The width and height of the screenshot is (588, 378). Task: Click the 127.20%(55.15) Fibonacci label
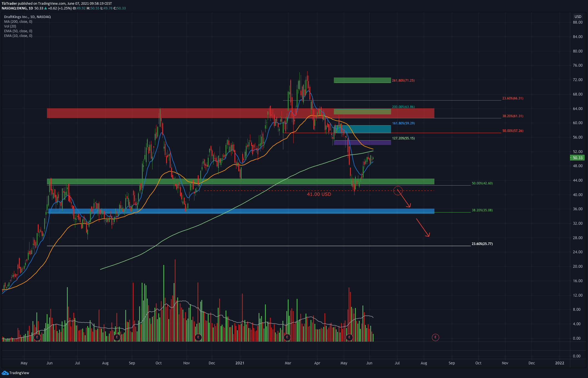[x=403, y=138]
